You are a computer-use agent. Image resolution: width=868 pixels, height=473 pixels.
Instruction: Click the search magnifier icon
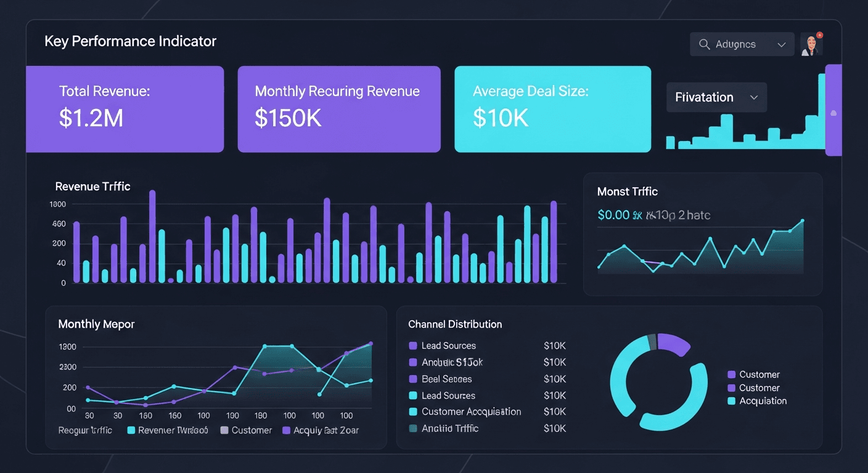coord(703,44)
